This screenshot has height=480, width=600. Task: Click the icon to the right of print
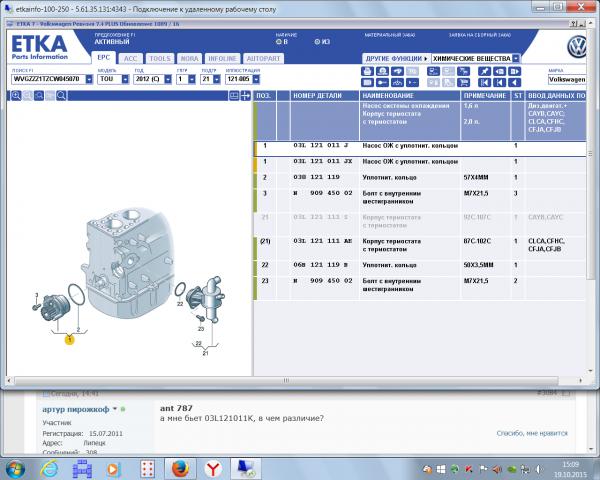(x=382, y=71)
